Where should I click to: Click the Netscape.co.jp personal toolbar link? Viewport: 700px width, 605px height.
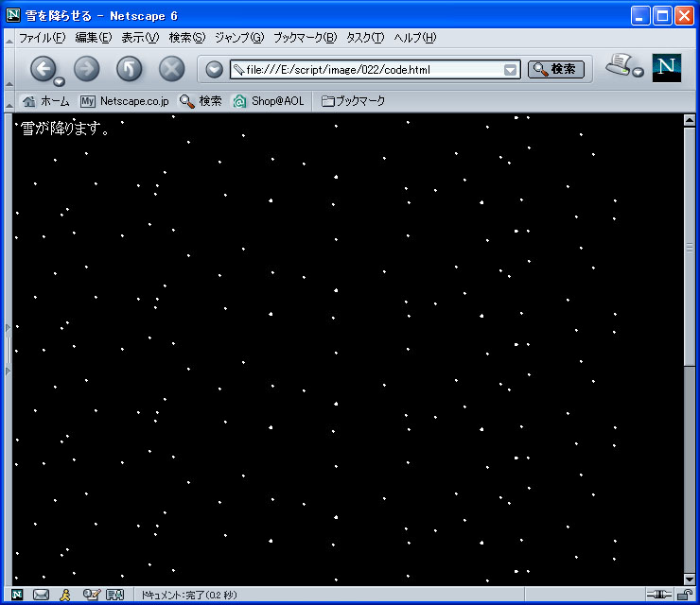125,101
